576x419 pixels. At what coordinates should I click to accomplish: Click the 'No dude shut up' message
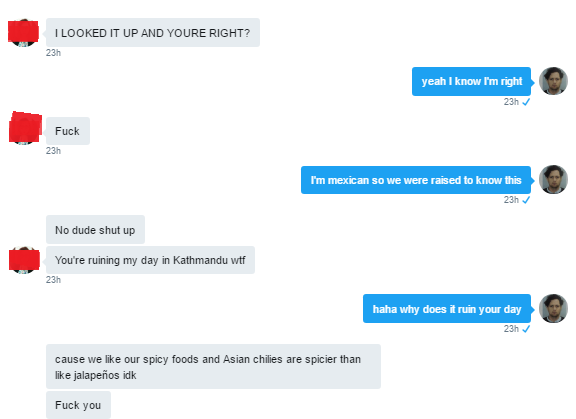(95, 230)
